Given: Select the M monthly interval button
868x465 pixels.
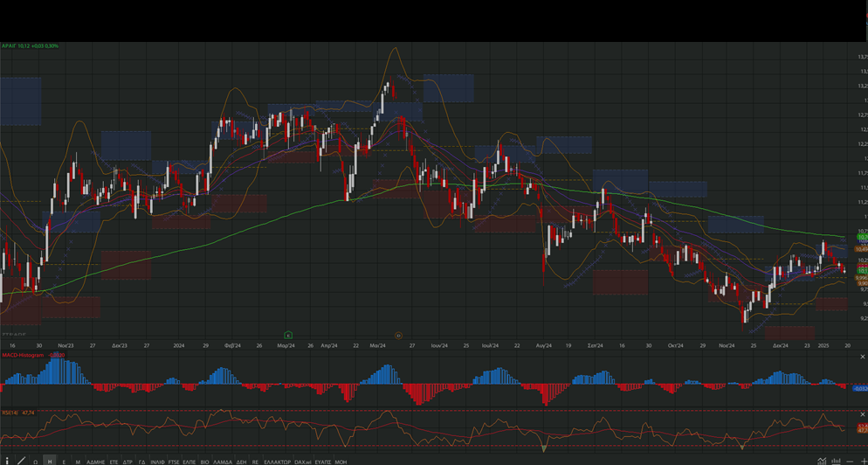Looking at the screenshot, I should [x=78, y=462].
